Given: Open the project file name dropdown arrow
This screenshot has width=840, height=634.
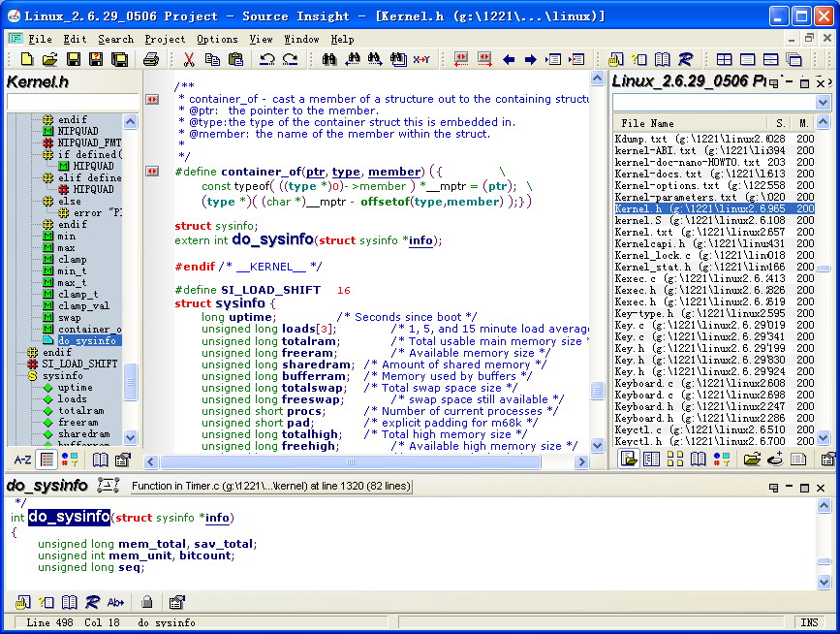Looking at the screenshot, I should [823, 102].
